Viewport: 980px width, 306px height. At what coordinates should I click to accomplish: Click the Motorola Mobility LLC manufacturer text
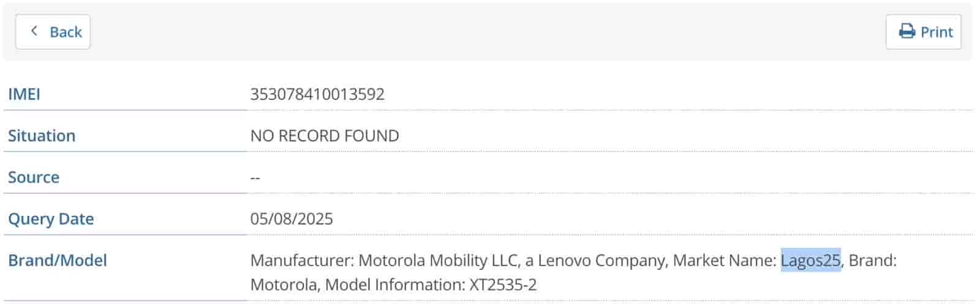click(437, 261)
